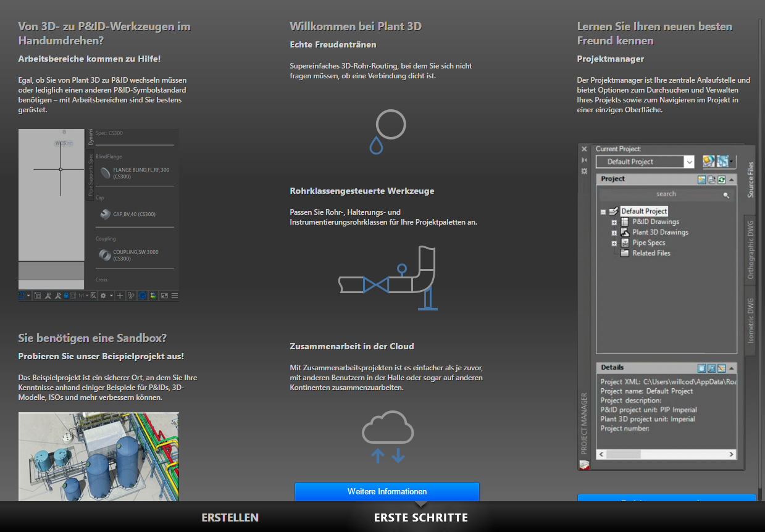Image resolution: width=765 pixels, height=532 pixels.
Task: Click the green refresh icon in the Project header
Action: [x=721, y=180]
